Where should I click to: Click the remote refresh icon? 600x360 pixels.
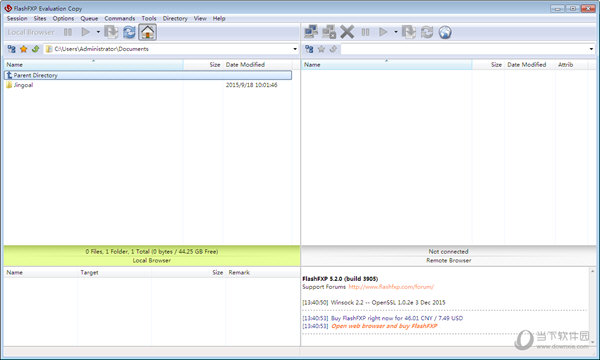pyautogui.click(x=427, y=32)
